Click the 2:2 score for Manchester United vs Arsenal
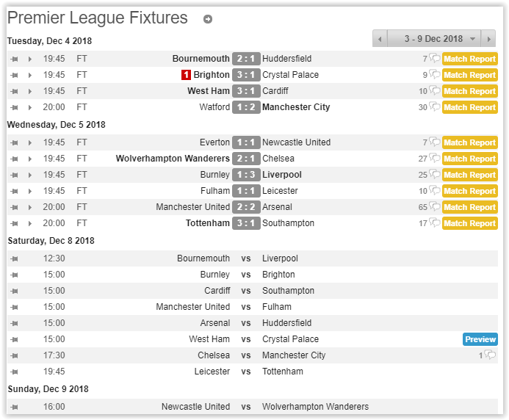The width and height of the screenshot is (509, 420). [246, 207]
